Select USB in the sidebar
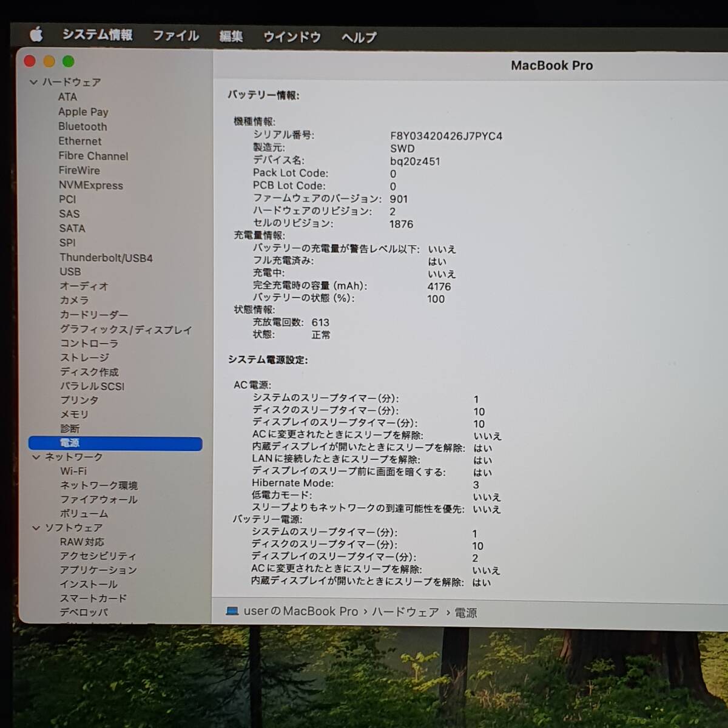 pos(70,272)
